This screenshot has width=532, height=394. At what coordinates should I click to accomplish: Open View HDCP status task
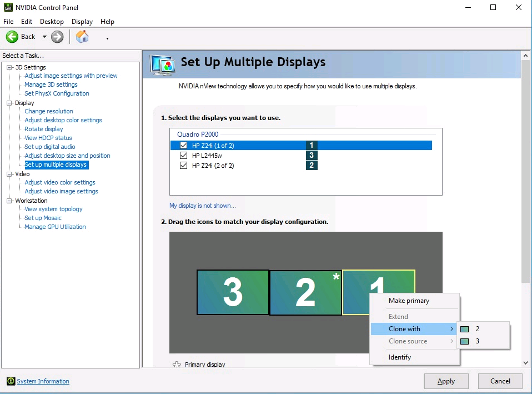[48, 138]
